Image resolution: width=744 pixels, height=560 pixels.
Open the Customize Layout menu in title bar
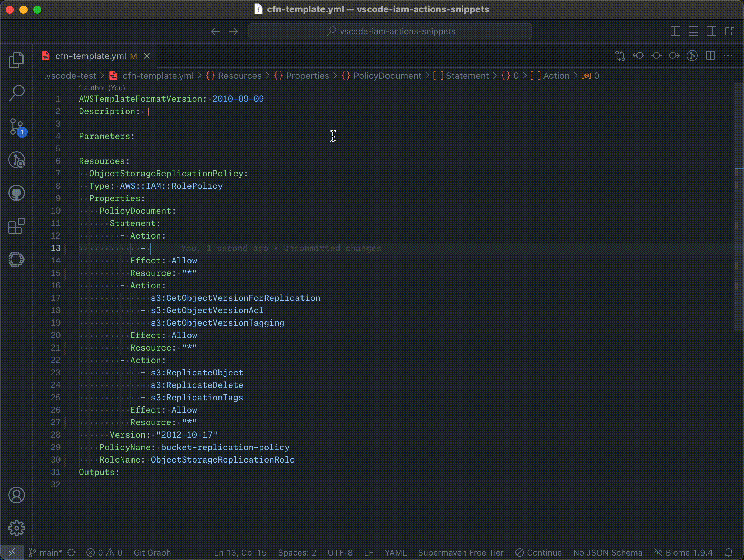click(x=730, y=31)
